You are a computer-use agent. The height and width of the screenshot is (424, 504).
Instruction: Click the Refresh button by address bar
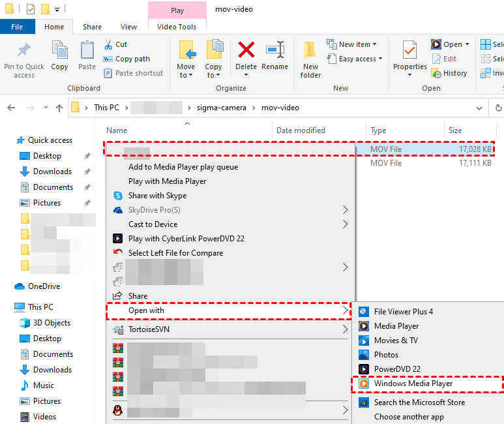coord(498,108)
